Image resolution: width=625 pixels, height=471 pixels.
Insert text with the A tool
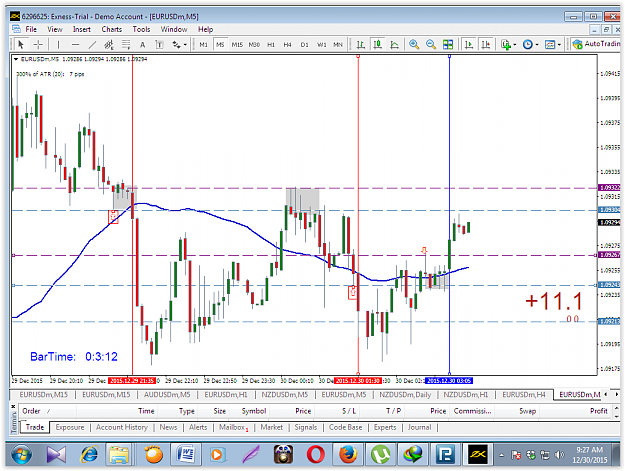(x=142, y=45)
